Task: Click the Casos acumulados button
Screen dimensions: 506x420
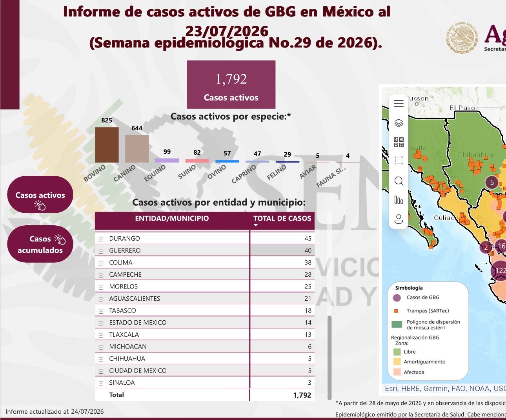Action: 40,244
